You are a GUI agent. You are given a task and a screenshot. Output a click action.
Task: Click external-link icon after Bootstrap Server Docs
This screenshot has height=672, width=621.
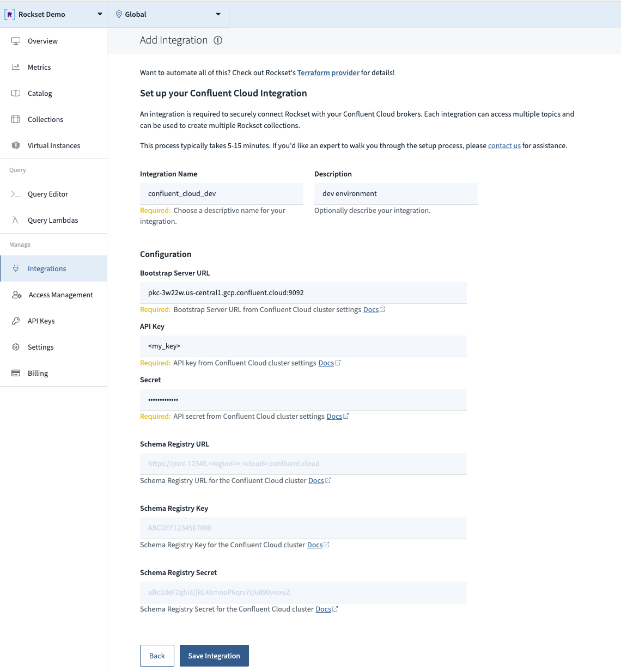point(382,309)
